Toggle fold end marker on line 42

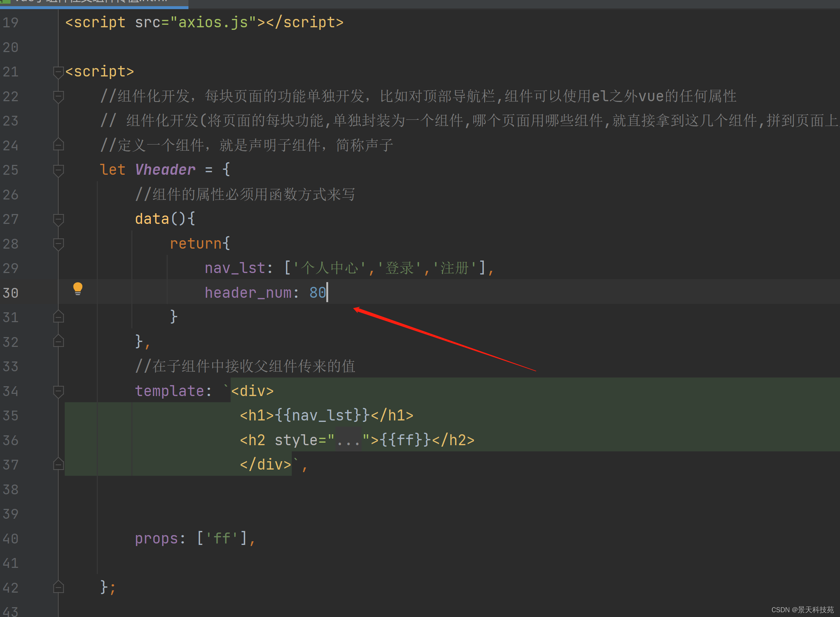point(58,587)
